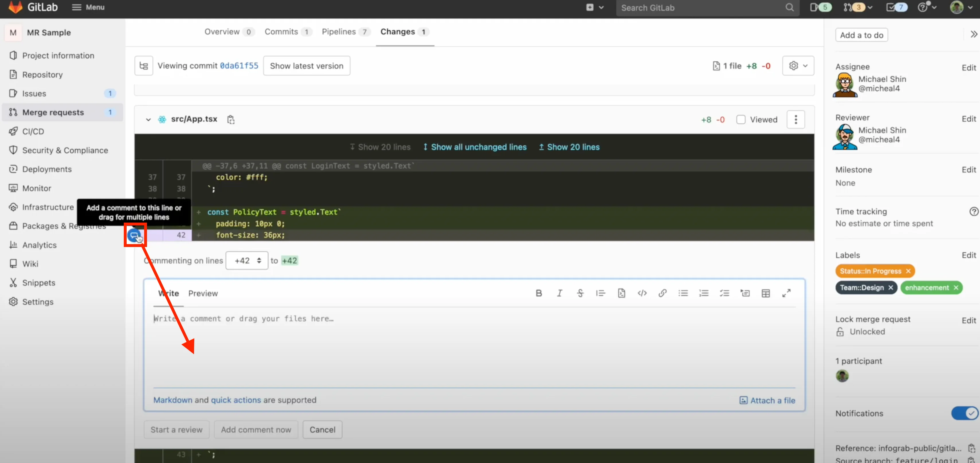Open the Merge requests sidebar item
Screen dimensions: 980x463
(x=53, y=112)
